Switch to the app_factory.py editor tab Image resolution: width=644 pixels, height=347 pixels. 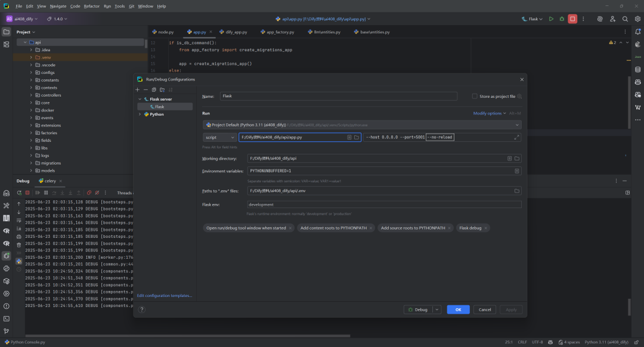278,32
